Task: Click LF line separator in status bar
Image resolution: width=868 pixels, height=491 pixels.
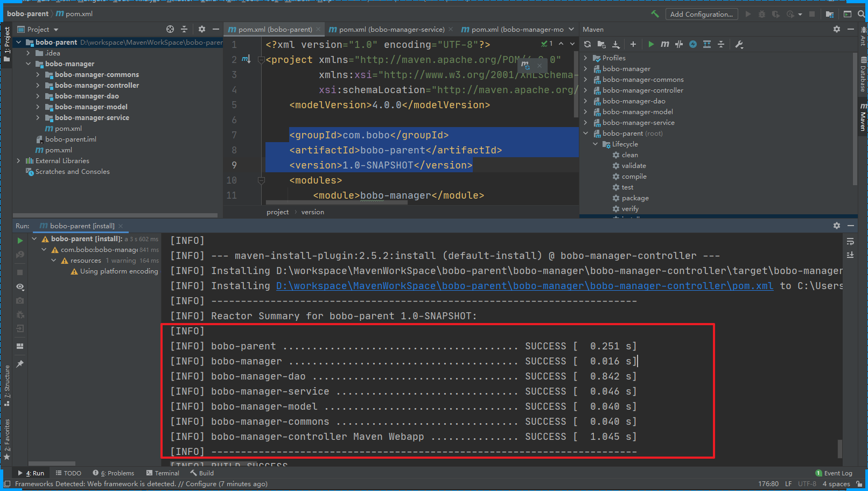Action: pos(788,484)
